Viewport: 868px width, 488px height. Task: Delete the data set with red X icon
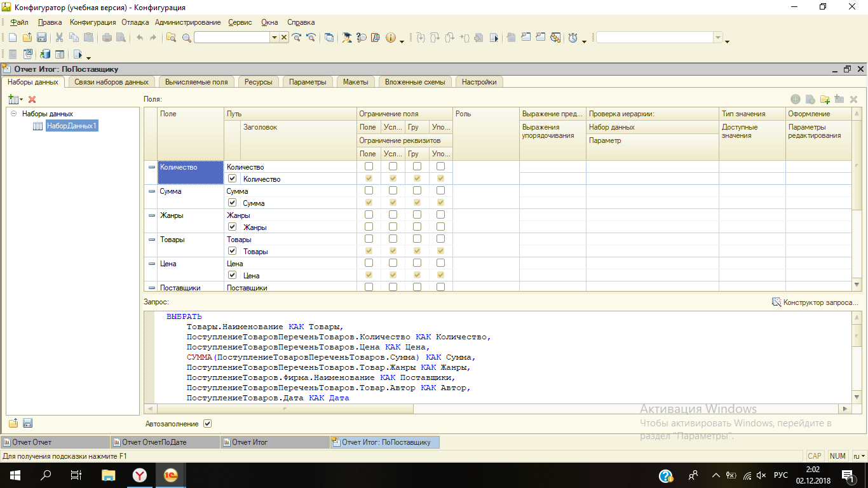coord(32,99)
